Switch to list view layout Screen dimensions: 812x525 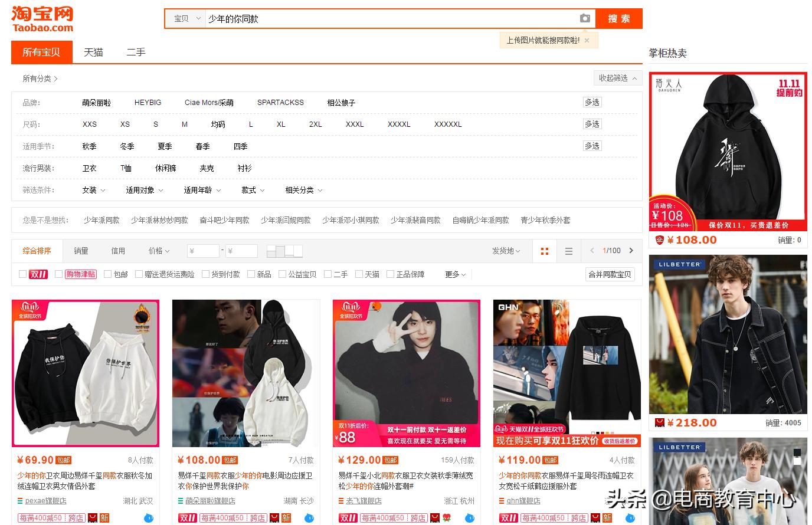[x=568, y=250]
